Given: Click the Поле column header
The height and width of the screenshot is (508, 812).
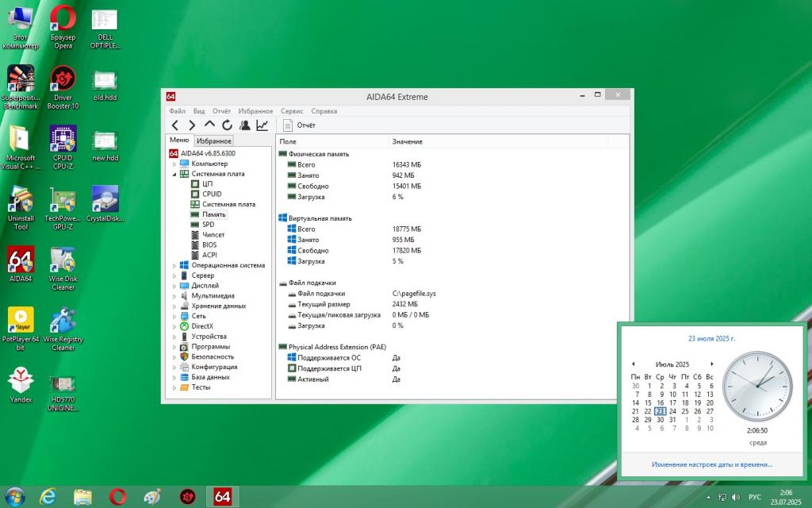Looking at the screenshot, I should pos(332,141).
